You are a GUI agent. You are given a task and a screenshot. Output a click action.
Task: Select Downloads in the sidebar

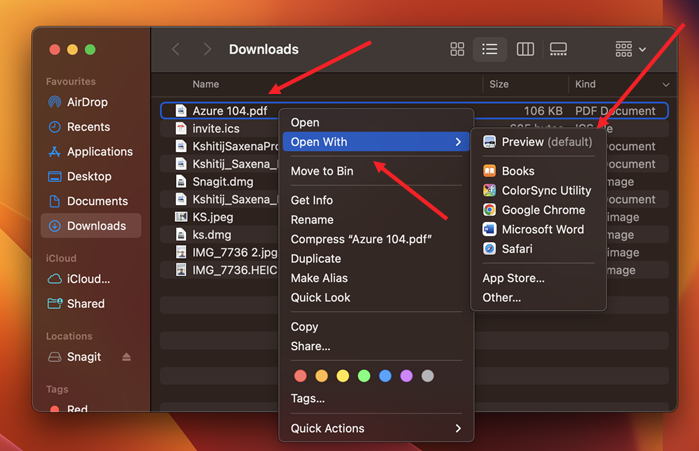(91, 226)
